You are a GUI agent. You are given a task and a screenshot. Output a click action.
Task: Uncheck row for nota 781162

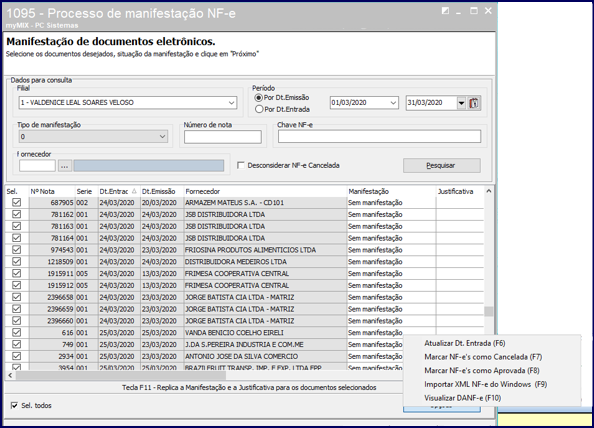click(x=16, y=214)
